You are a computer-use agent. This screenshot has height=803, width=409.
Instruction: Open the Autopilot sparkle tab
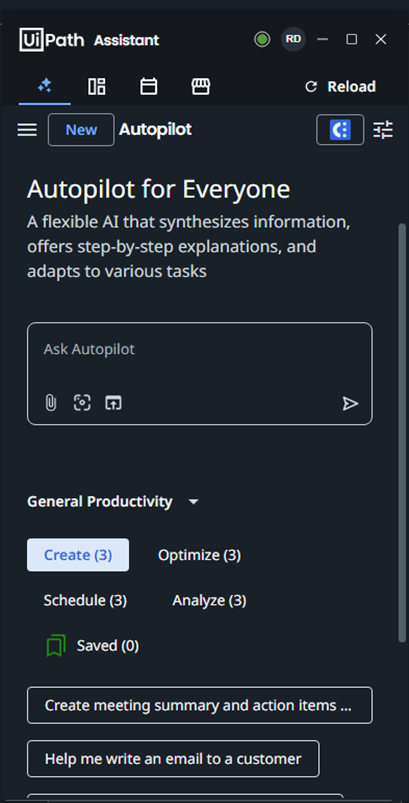point(45,86)
